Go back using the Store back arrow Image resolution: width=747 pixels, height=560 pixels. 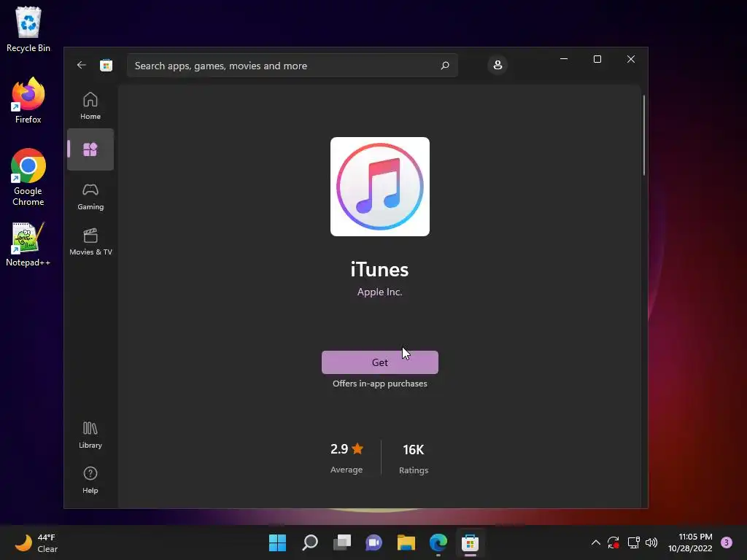(x=82, y=65)
